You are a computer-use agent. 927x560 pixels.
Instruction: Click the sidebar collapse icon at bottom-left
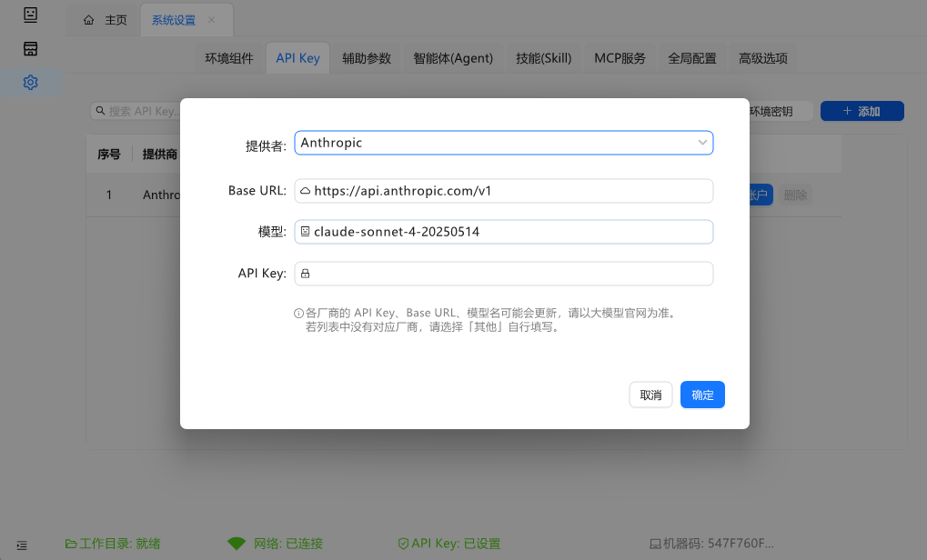pos(22,545)
